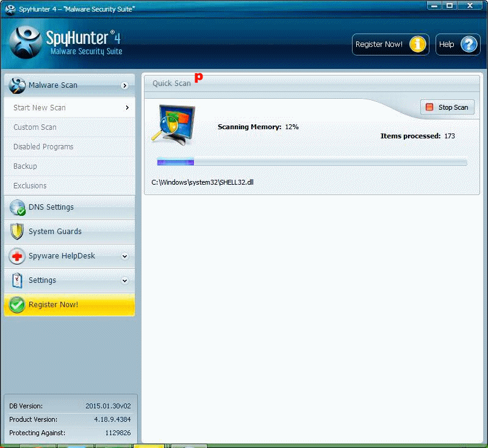The height and width of the screenshot is (448, 488).
Task: Click the Malware Scan radar icon
Action: tap(17, 85)
